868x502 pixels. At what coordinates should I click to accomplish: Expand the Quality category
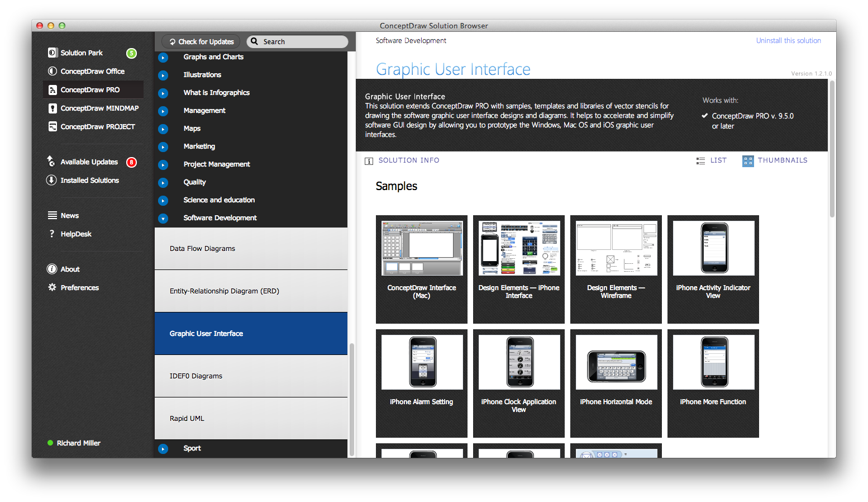pyautogui.click(x=163, y=183)
